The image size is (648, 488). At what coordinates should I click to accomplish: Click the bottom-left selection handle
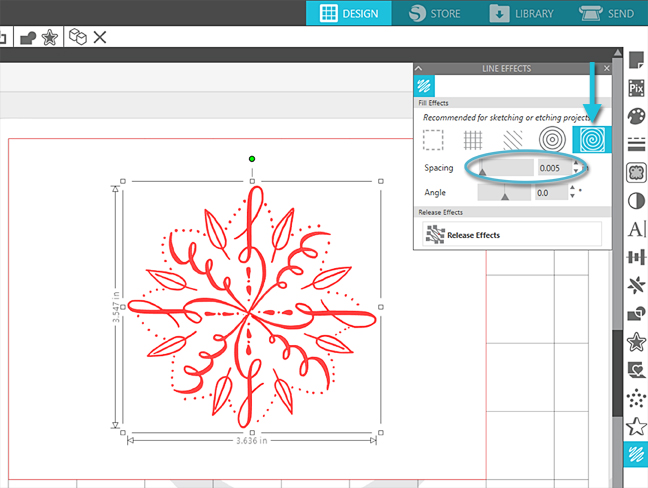tap(123, 433)
